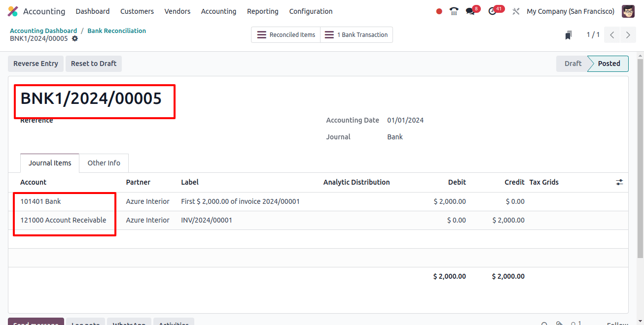Open the column settings adjust icon
Screen dimensions: 644x325
[x=619, y=182]
